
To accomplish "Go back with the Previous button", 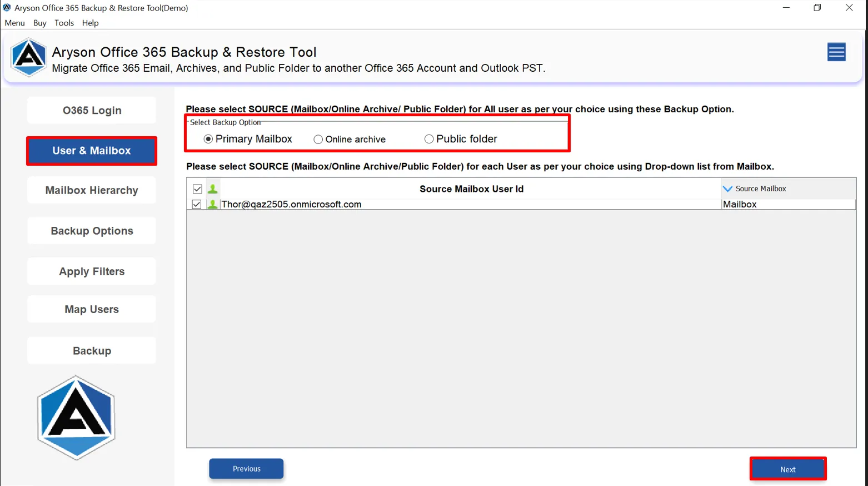I will click(246, 469).
